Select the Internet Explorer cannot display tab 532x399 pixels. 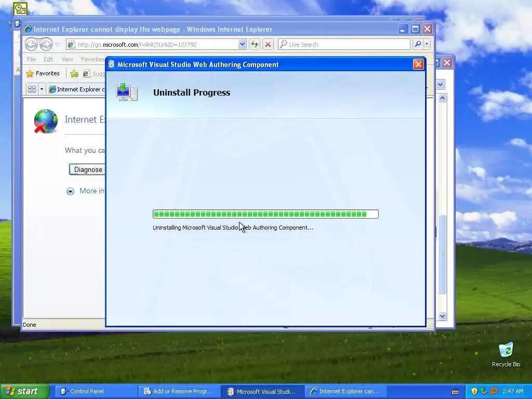tap(76, 89)
